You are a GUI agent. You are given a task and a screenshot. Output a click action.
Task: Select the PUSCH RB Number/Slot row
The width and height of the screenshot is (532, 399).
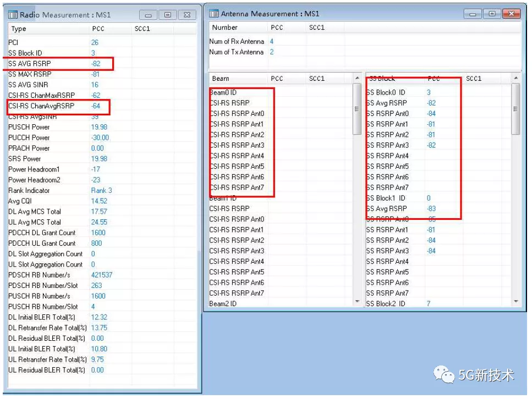pyautogui.click(x=102, y=307)
